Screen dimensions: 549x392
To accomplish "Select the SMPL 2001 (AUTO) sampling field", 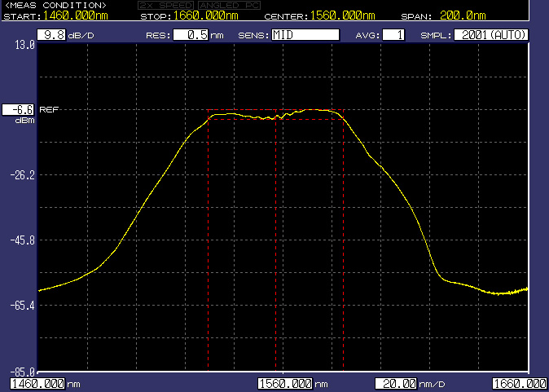I will tap(491, 35).
